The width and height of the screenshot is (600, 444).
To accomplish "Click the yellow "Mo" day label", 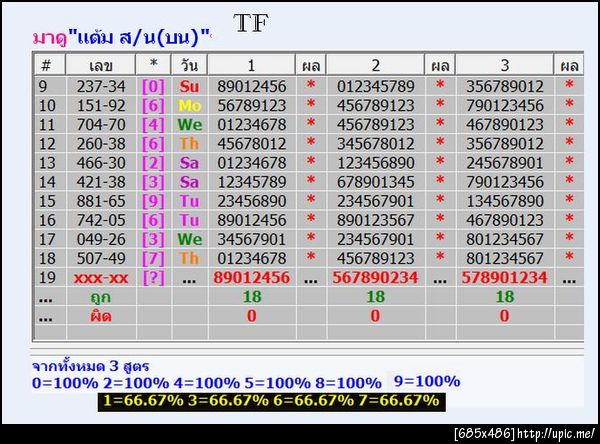I will [x=189, y=106].
